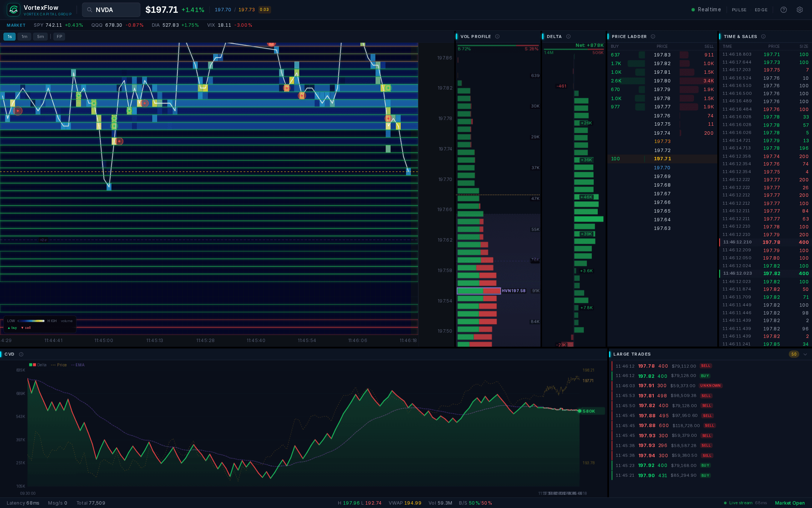Click time and sales row 11:46:17.203
The height and width of the screenshot is (508, 812).
[x=765, y=70]
